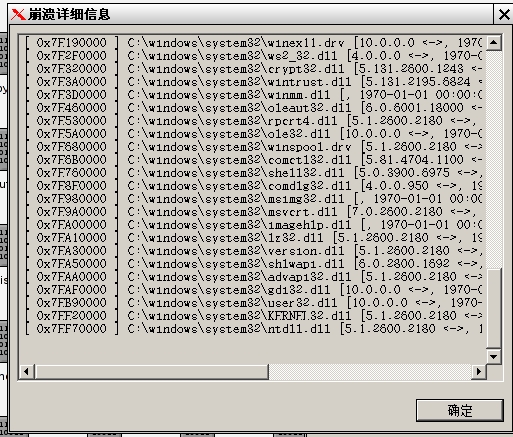Click the 确定 button
Viewport: 513px width, 437px height.
tap(460, 410)
